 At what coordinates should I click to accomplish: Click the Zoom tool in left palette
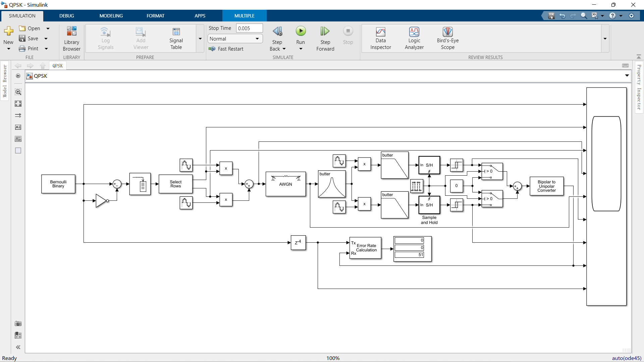[18, 92]
